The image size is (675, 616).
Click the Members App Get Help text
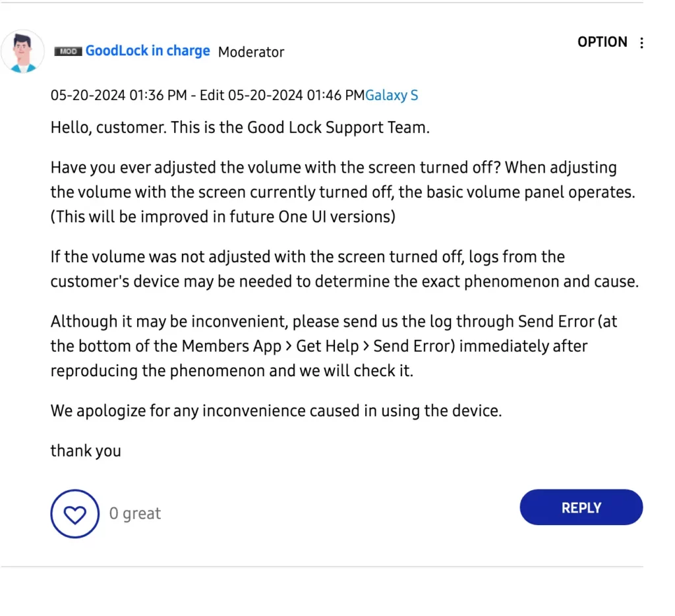tap(270, 347)
